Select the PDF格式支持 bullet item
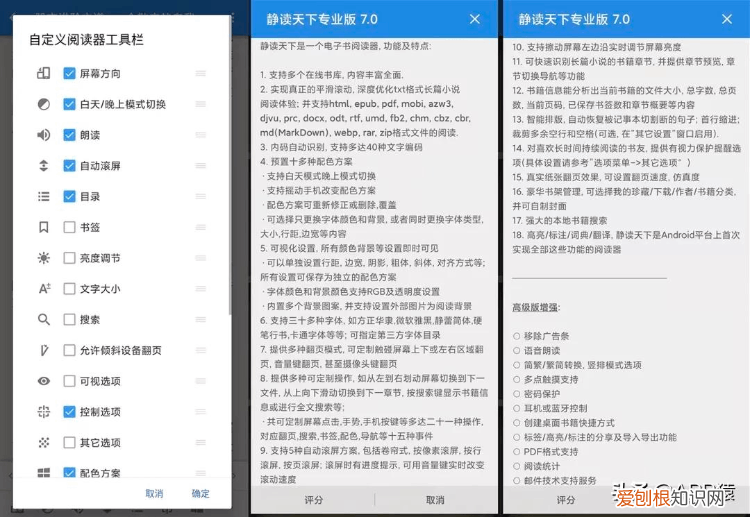The width and height of the screenshot is (750, 517). (545, 451)
